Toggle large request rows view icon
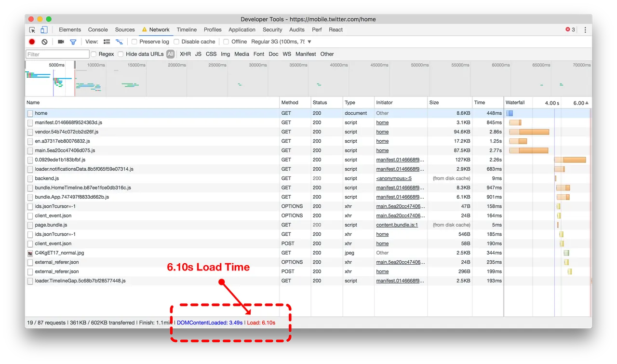Image resolution: width=617 pixels, height=364 pixels. [x=107, y=41]
